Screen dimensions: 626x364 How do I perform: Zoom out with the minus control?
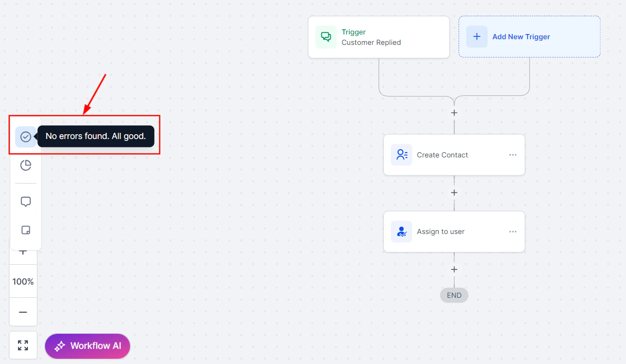click(23, 312)
